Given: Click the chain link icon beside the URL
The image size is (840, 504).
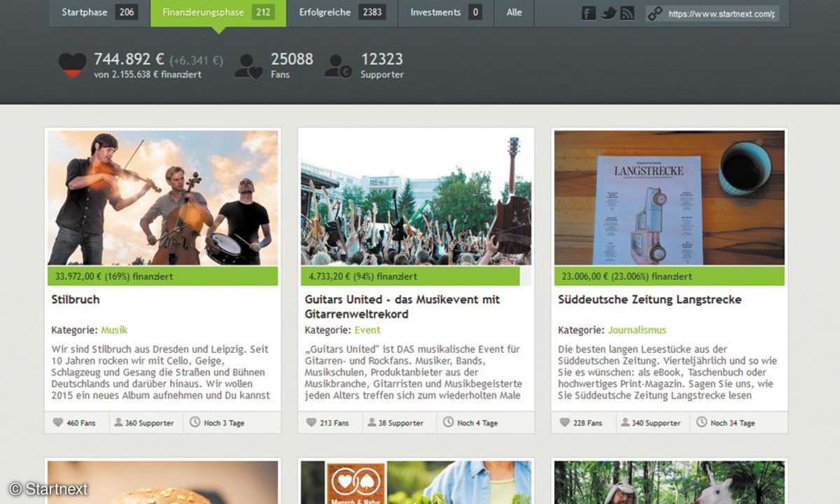Looking at the screenshot, I should [655, 13].
